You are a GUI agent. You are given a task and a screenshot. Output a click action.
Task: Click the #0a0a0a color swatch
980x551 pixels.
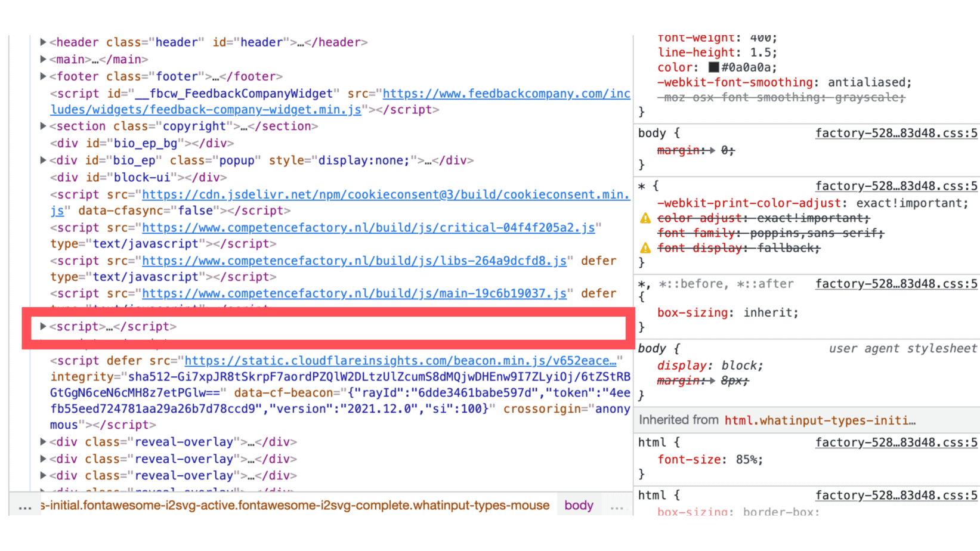[x=713, y=67]
